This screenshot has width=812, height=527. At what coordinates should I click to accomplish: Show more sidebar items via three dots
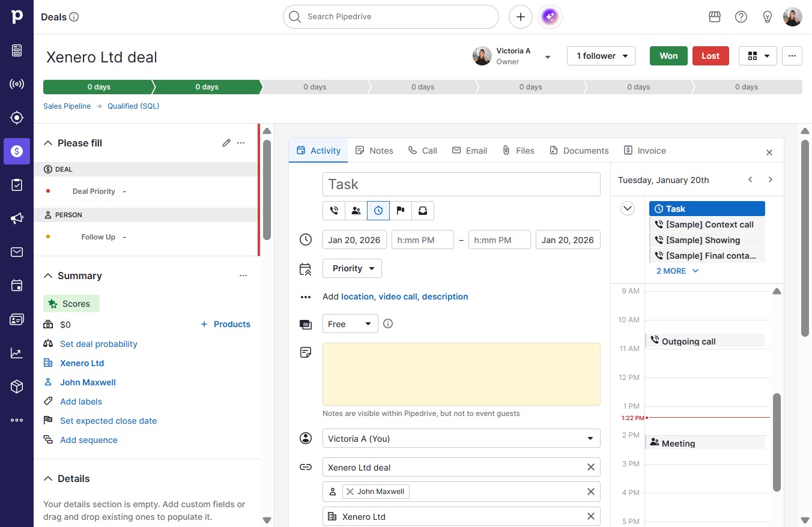pos(17,420)
